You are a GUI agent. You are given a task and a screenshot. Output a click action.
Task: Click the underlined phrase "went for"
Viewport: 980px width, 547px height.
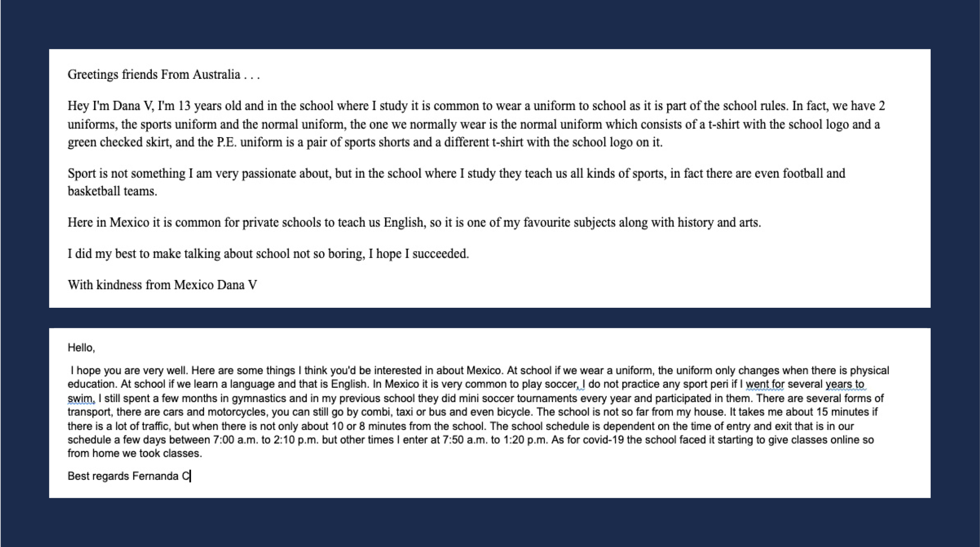click(765, 385)
